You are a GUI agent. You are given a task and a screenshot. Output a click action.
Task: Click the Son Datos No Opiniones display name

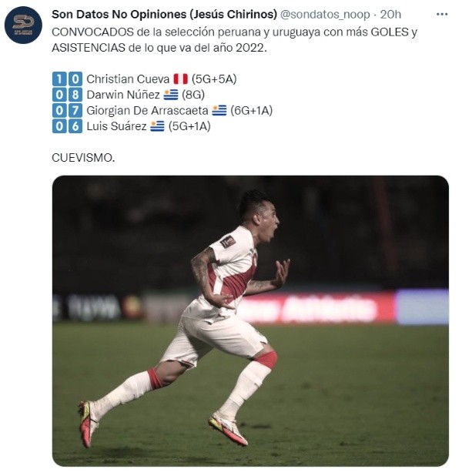(x=164, y=15)
